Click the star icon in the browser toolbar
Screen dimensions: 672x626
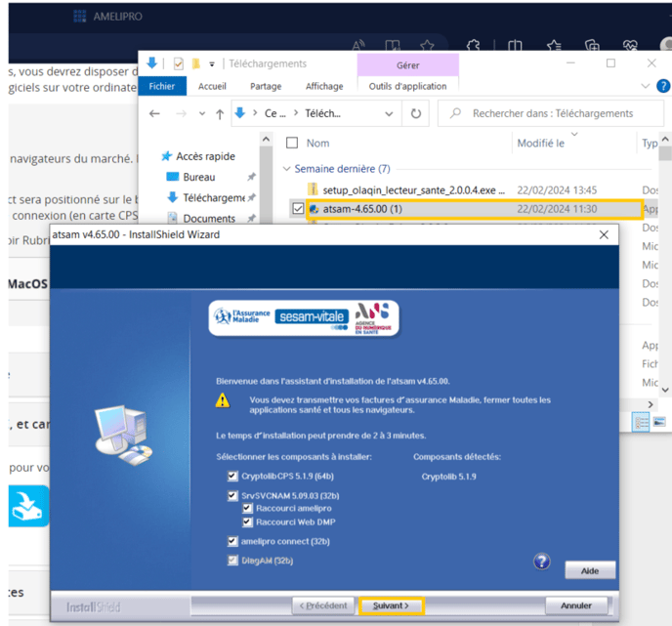427,45
